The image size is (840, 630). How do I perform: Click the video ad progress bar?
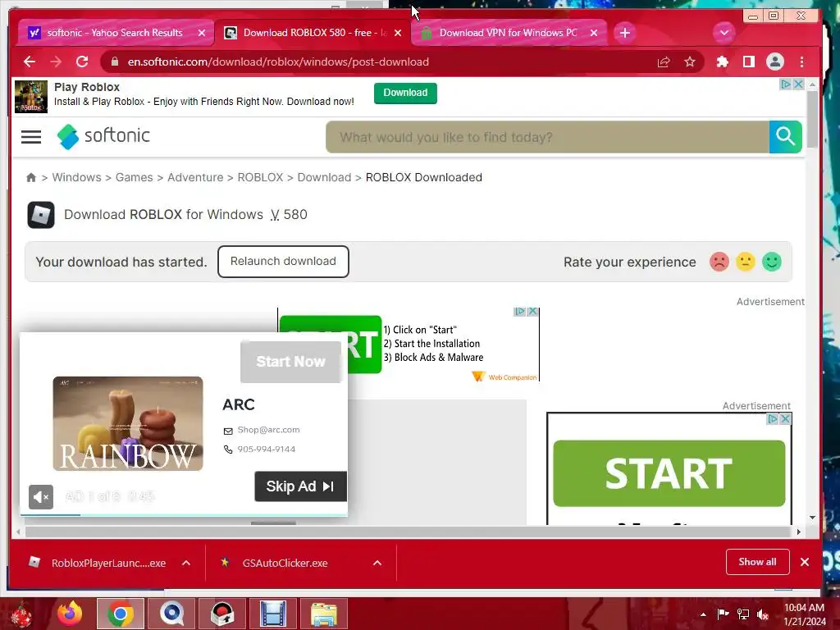coord(184,515)
